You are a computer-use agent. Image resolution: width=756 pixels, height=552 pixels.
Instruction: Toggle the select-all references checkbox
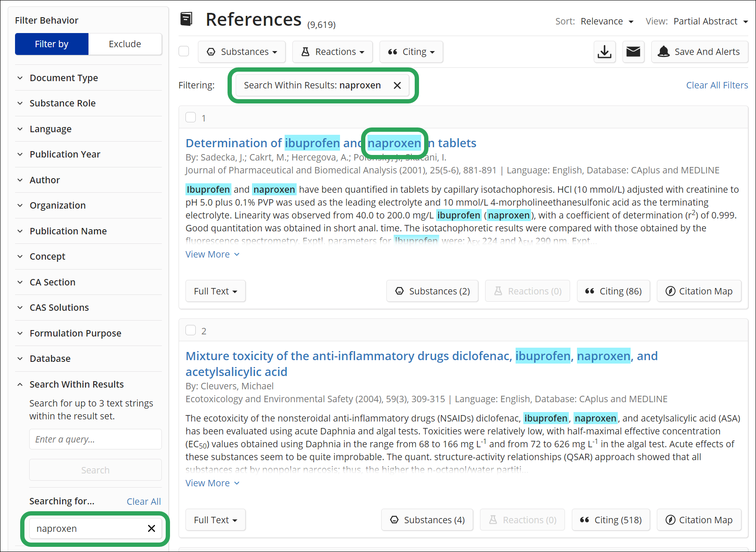tap(184, 51)
